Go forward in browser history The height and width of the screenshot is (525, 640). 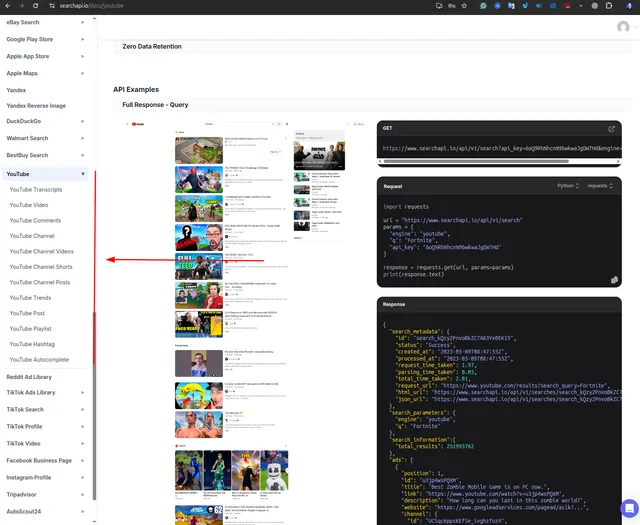21,6
